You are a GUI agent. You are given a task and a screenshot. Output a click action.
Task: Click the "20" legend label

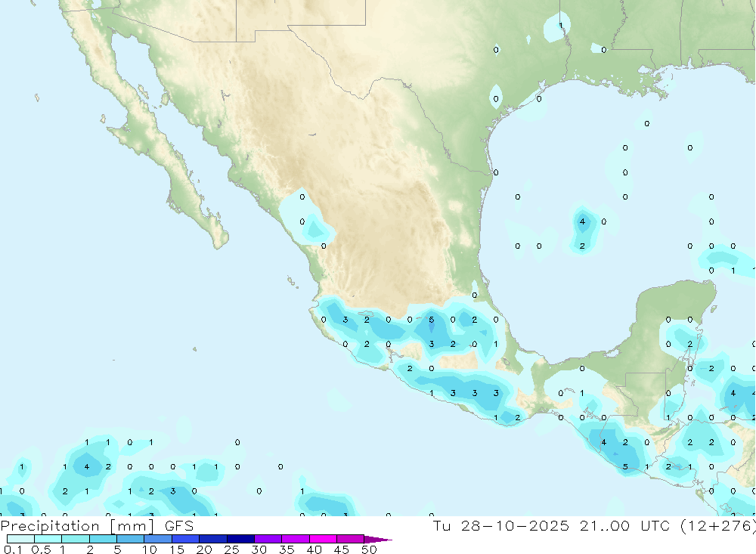(x=204, y=549)
